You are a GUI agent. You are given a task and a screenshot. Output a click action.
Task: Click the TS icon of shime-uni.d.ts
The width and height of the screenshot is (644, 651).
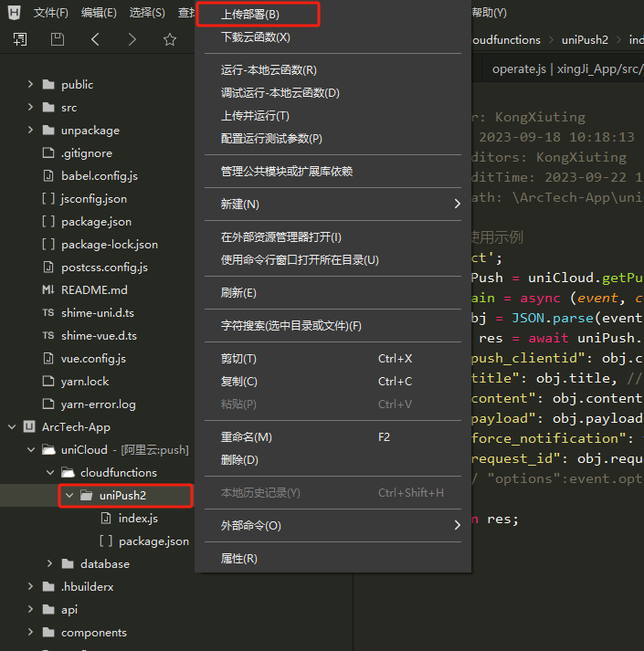click(48, 312)
